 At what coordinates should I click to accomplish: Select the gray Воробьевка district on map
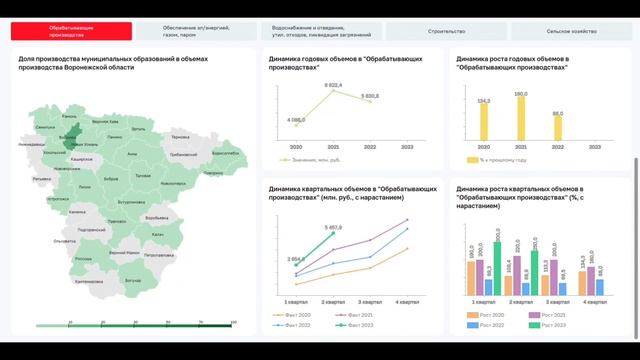pos(156,218)
